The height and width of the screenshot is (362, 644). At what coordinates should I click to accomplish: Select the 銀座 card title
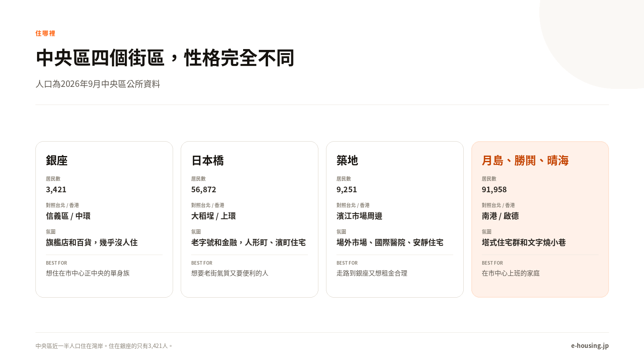point(57,160)
